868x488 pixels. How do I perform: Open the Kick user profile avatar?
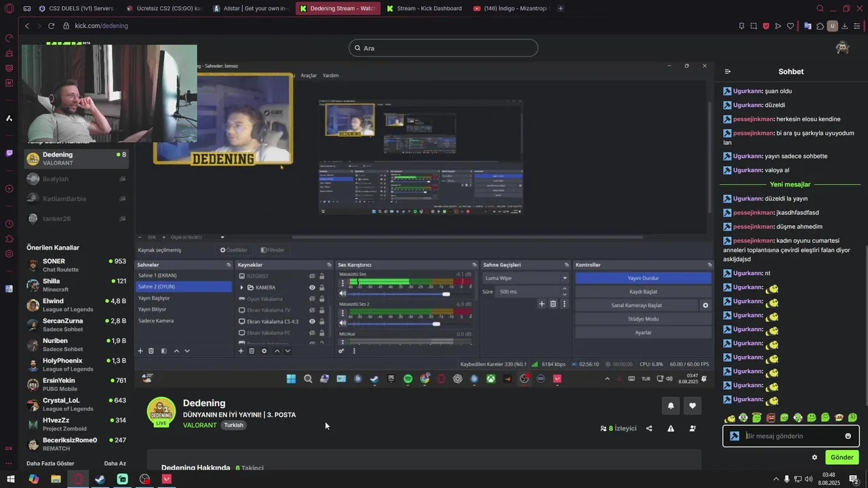click(842, 47)
